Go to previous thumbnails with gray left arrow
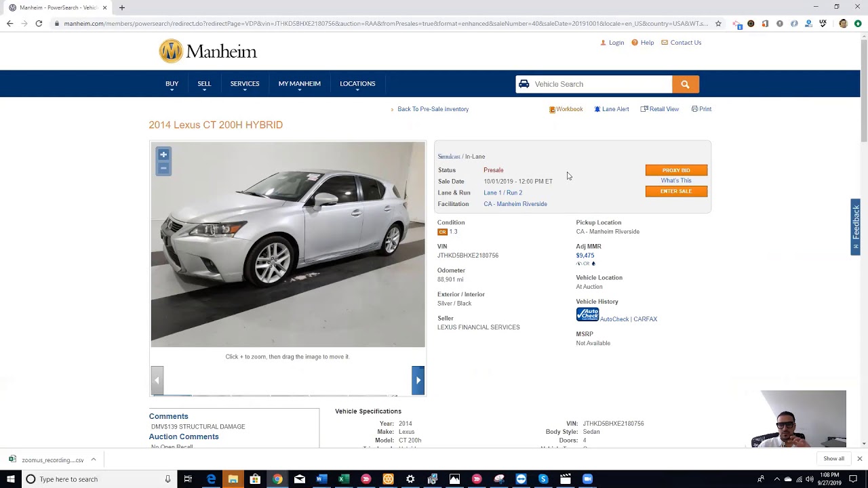 (x=157, y=380)
